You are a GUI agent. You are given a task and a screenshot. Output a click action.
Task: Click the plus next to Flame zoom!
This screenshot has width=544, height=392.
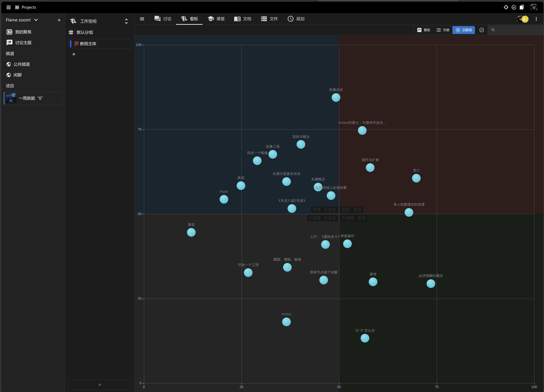pyautogui.click(x=59, y=20)
